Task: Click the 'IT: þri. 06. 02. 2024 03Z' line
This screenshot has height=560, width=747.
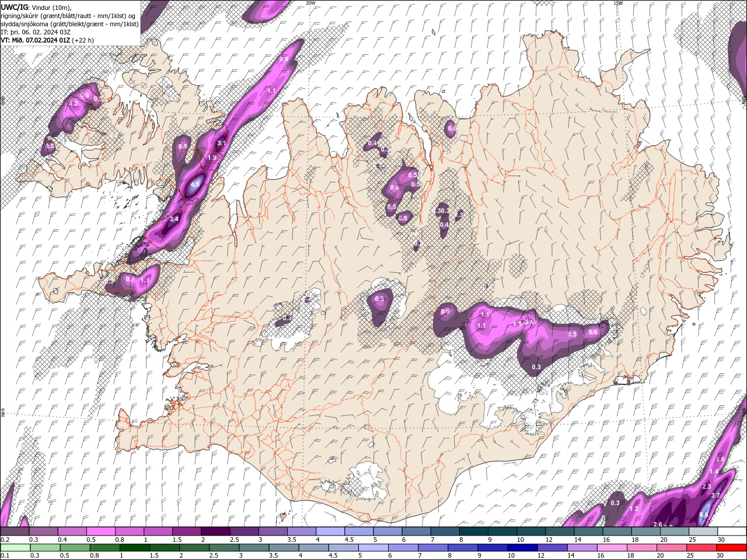Action: coord(37,32)
